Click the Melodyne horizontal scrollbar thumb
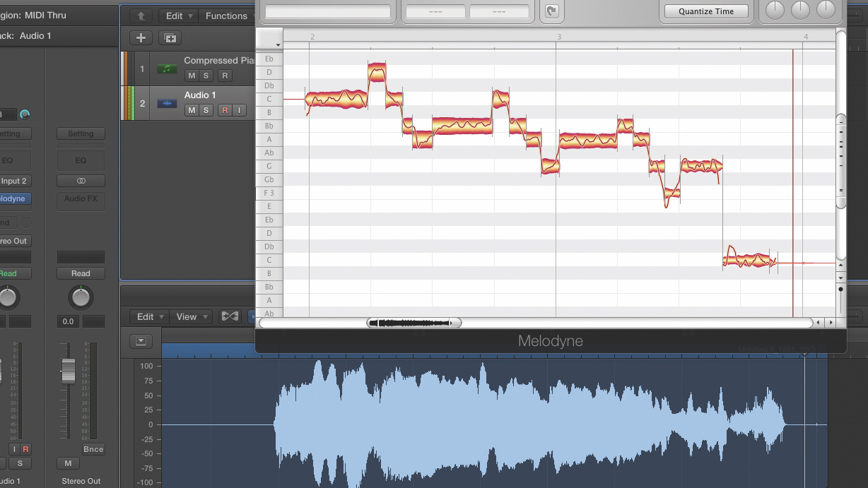Viewport: 868px width, 488px height. click(414, 323)
